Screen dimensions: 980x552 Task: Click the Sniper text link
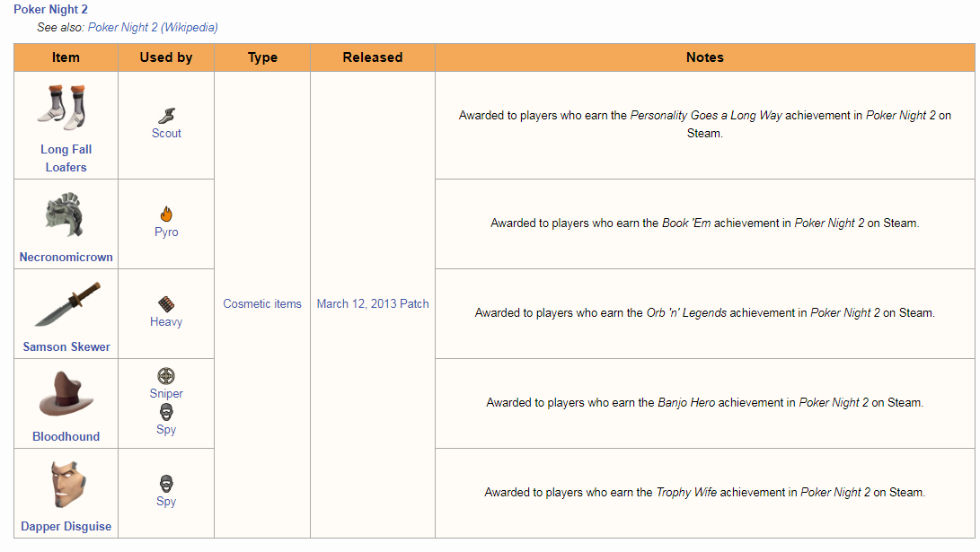tap(166, 393)
